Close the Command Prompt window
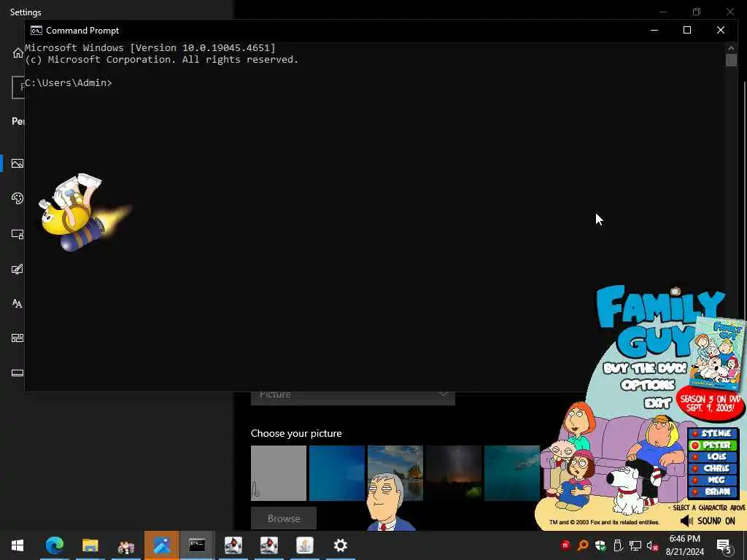 (x=720, y=31)
